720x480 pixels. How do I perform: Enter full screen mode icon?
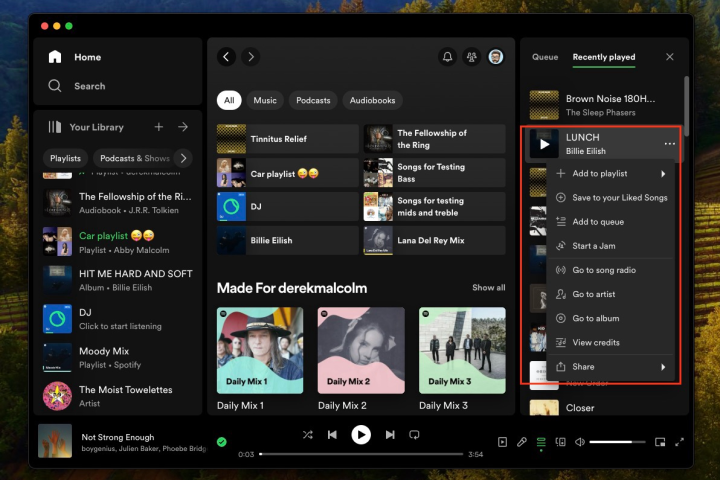click(680, 442)
